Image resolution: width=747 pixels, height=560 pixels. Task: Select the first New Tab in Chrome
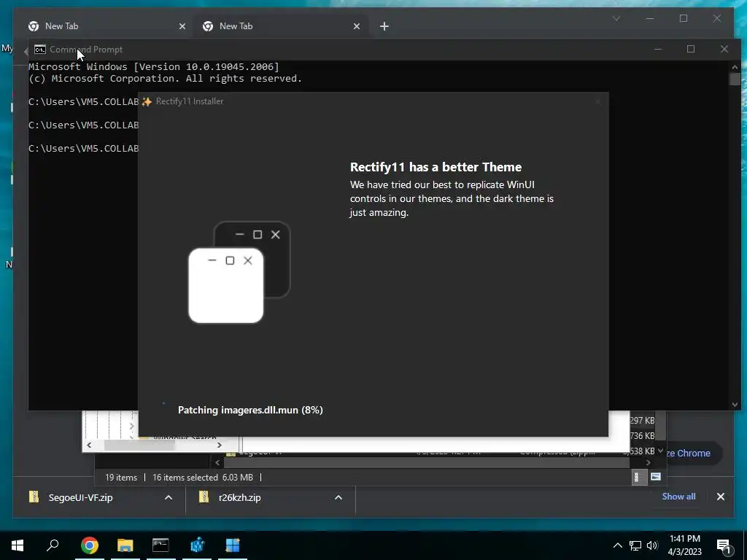click(x=102, y=26)
